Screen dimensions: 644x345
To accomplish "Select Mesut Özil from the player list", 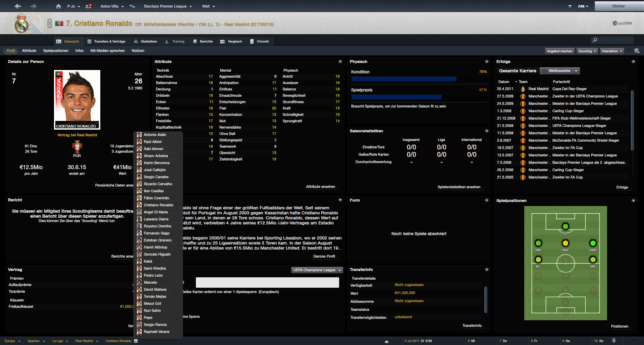I will (153, 303).
